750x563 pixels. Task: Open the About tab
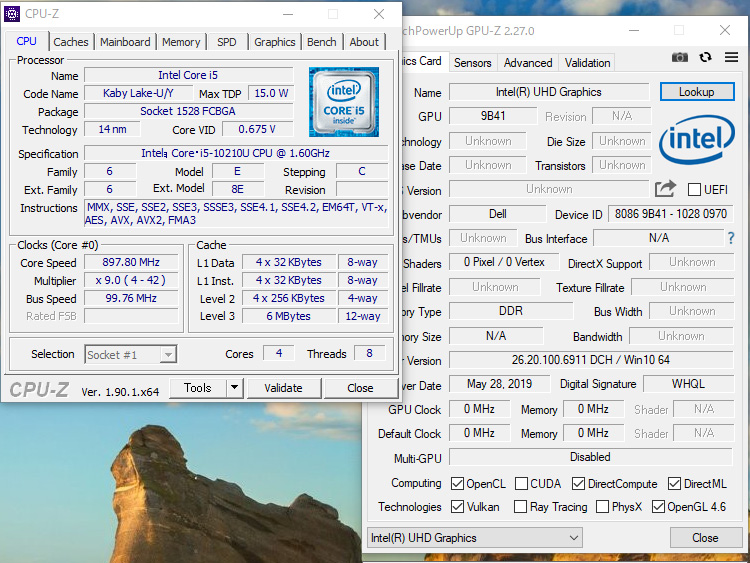pos(364,42)
